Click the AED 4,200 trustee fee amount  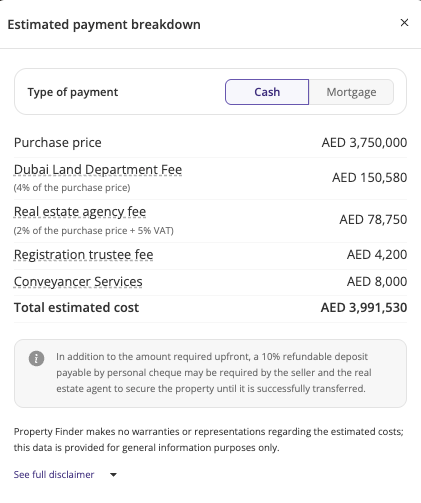point(377,255)
